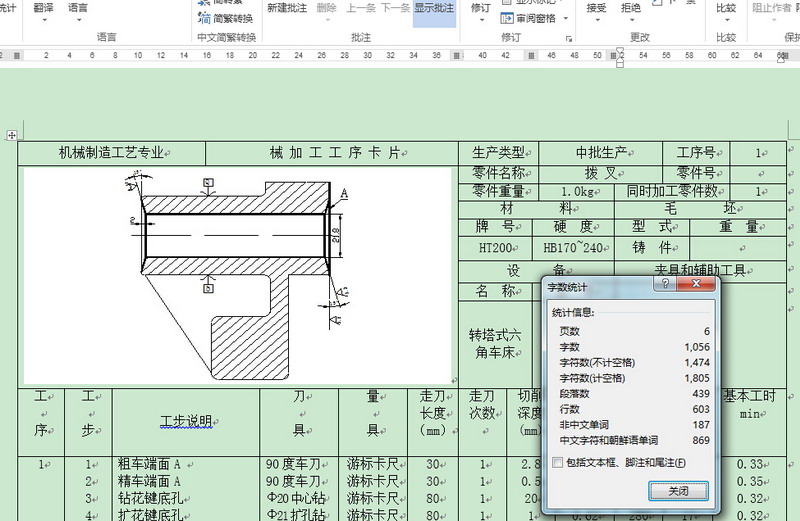Click the 工步说明 header text
Screen dimensions: 800x521
tap(186, 421)
